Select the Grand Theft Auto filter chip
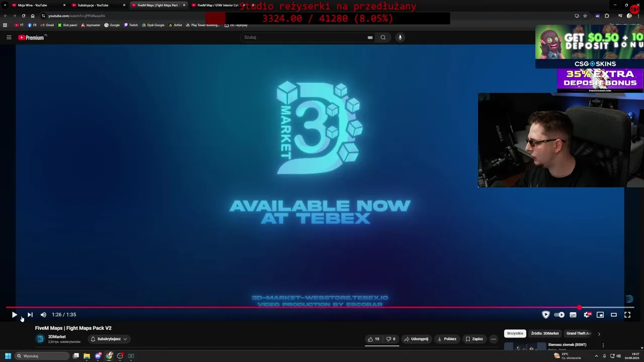644x362 pixels. (x=579, y=333)
